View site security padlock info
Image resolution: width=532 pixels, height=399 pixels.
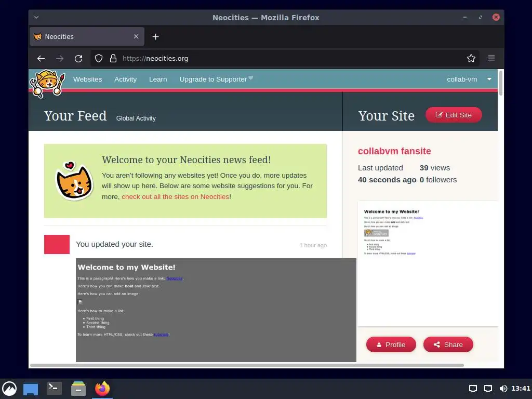pos(113,58)
